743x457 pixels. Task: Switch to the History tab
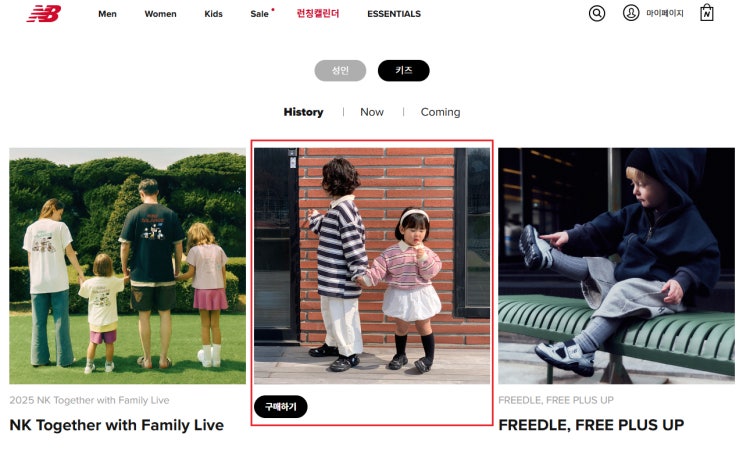pyautogui.click(x=303, y=112)
